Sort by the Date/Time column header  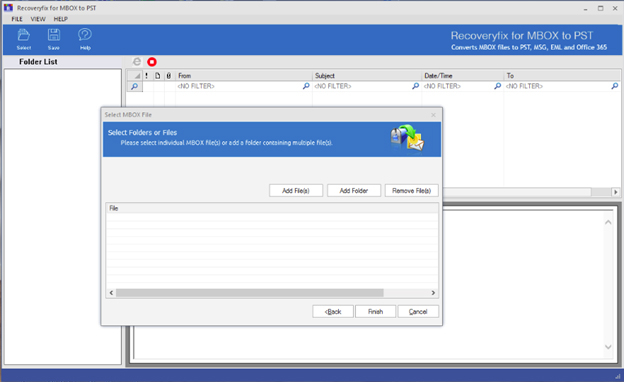[x=462, y=76]
